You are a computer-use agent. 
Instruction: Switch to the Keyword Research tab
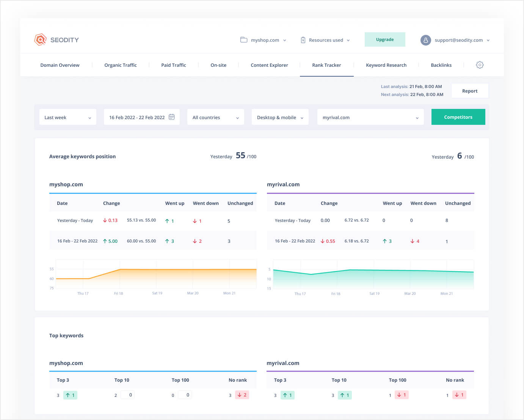(386, 65)
